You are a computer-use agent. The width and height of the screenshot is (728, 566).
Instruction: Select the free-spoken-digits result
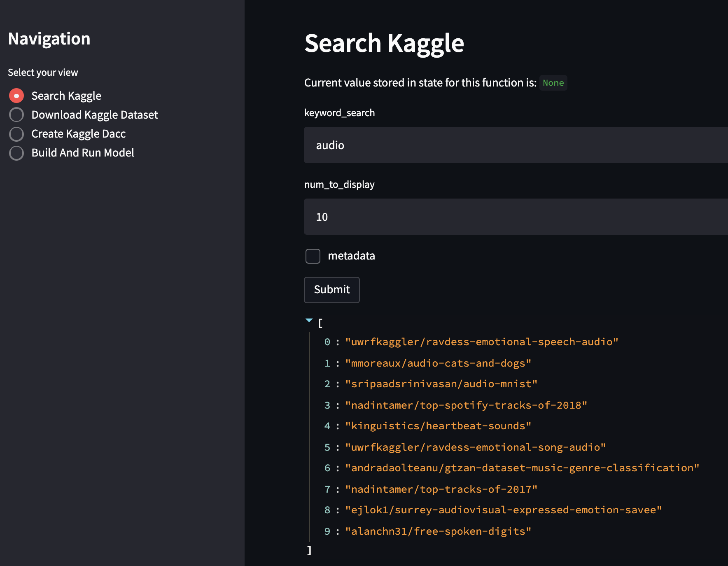(x=438, y=531)
